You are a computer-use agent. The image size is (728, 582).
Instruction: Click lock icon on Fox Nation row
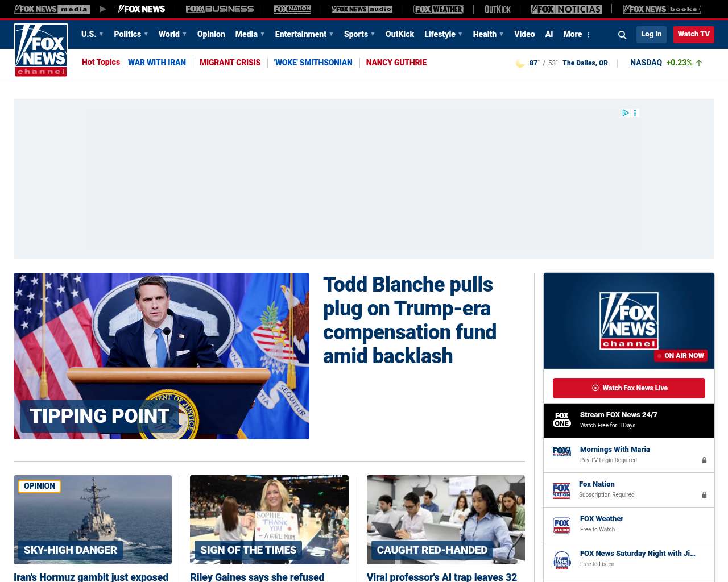click(704, 495)
